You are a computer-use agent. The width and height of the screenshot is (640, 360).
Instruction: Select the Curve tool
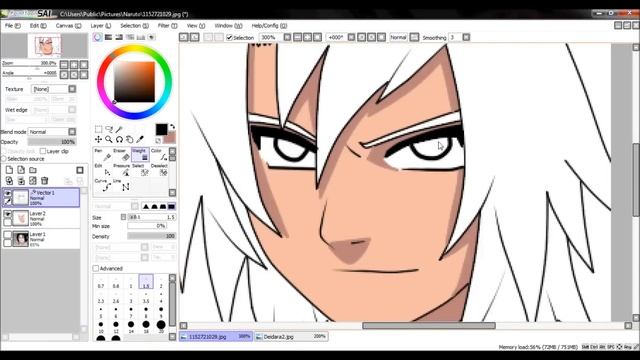tap(102, 185)
